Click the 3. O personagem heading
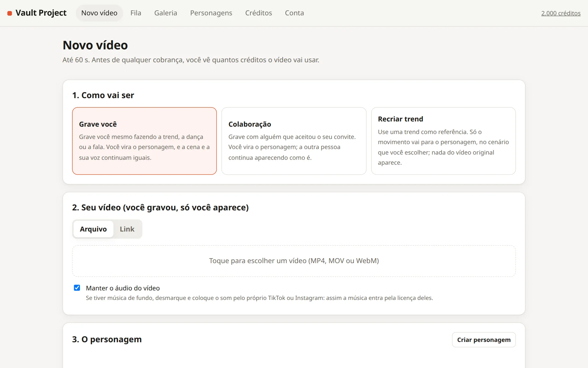The width and height of the screenshot is (588, 368). coord(107,339)
